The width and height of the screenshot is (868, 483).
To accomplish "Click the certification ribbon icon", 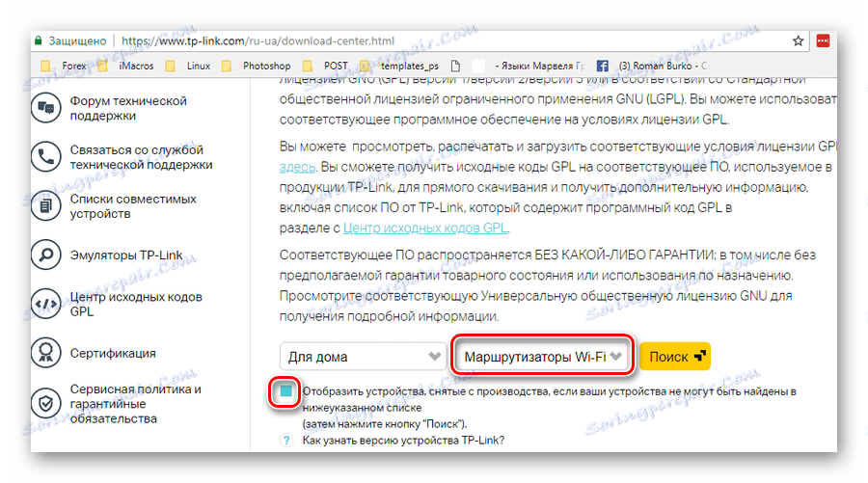I will tap(46, 353).
